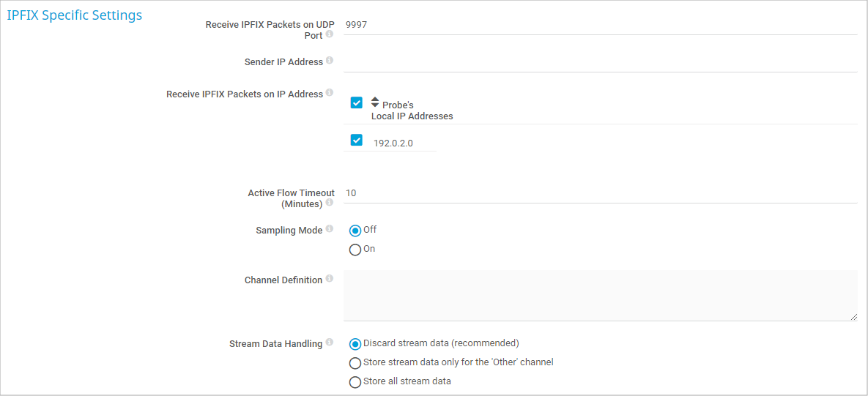Select Store all stream data option
868x396 pixels.
[355, 382]
